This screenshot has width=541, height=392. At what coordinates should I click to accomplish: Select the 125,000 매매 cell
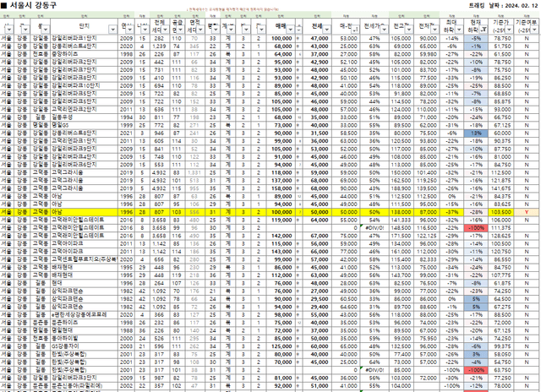tap(281, 346)
